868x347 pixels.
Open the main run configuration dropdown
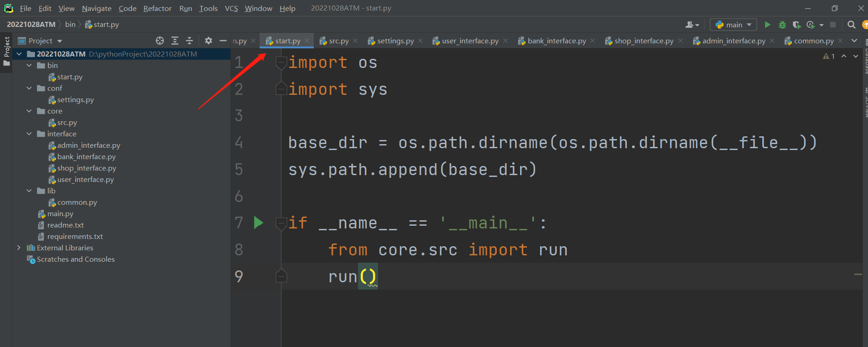[x=733, y=25]
